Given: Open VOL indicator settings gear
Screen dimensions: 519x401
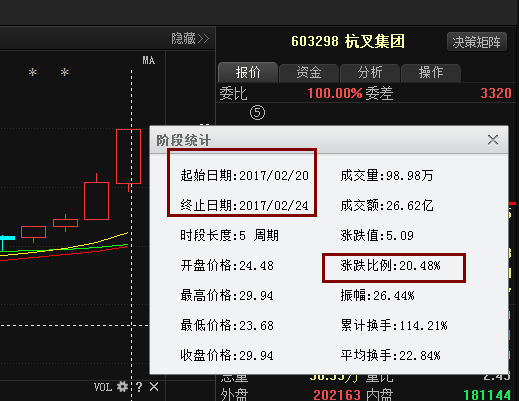Looking at the screenshot, I should 122,387.
